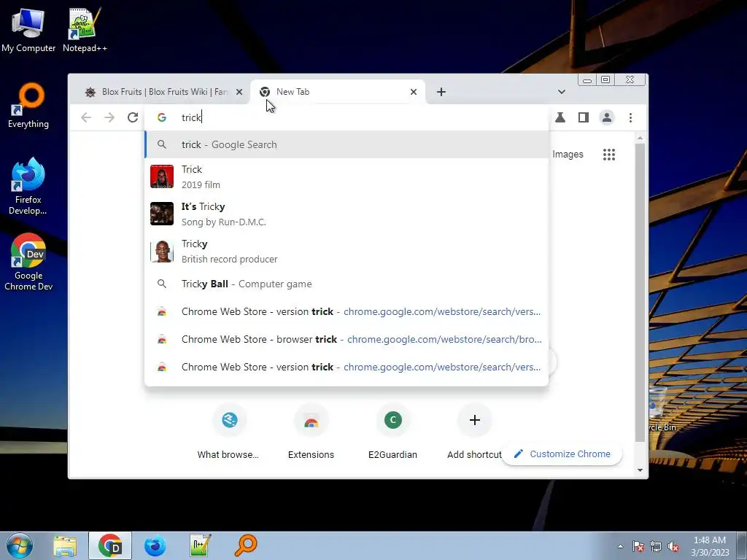The width and height of the screenshot is (747, 560).
Task: Open the Extensions shortcut
Action: tap(311, 432)
